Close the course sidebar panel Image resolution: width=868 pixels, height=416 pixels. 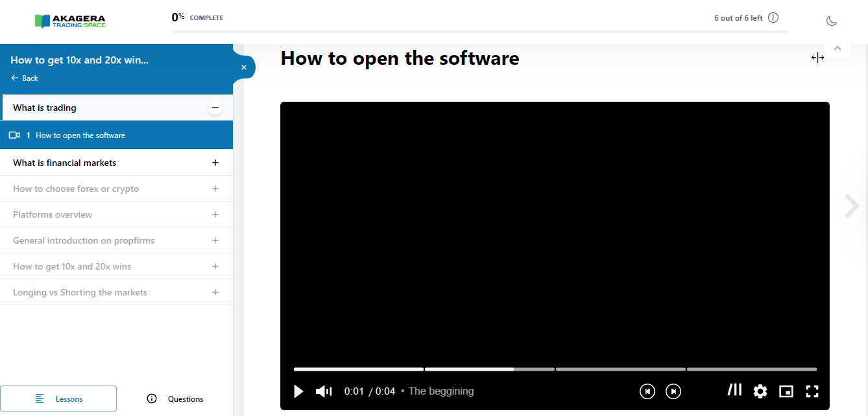pos(244,67)
